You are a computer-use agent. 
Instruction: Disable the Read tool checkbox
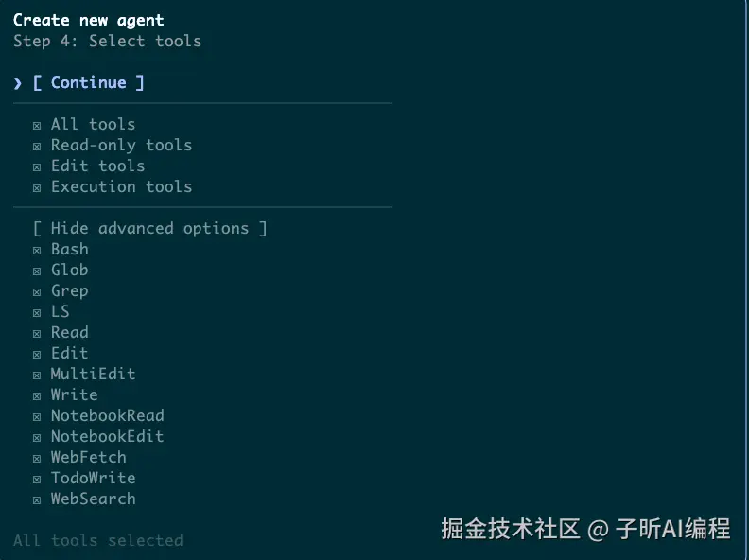tap(37, 333)
